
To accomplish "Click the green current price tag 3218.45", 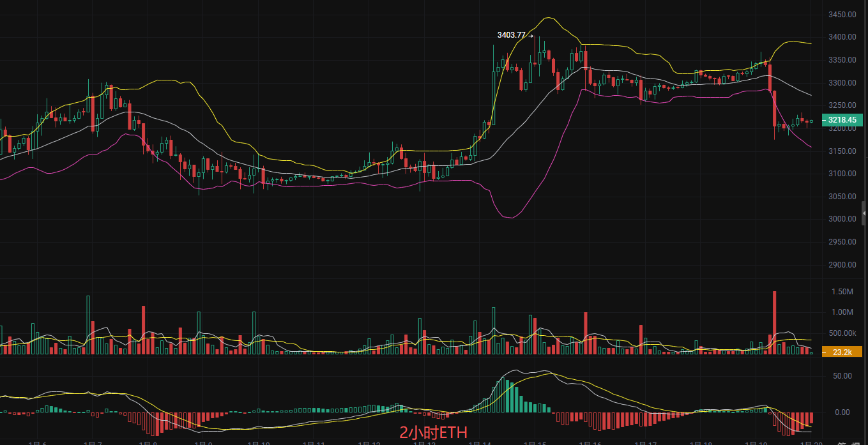I will (x=842, y=120).
